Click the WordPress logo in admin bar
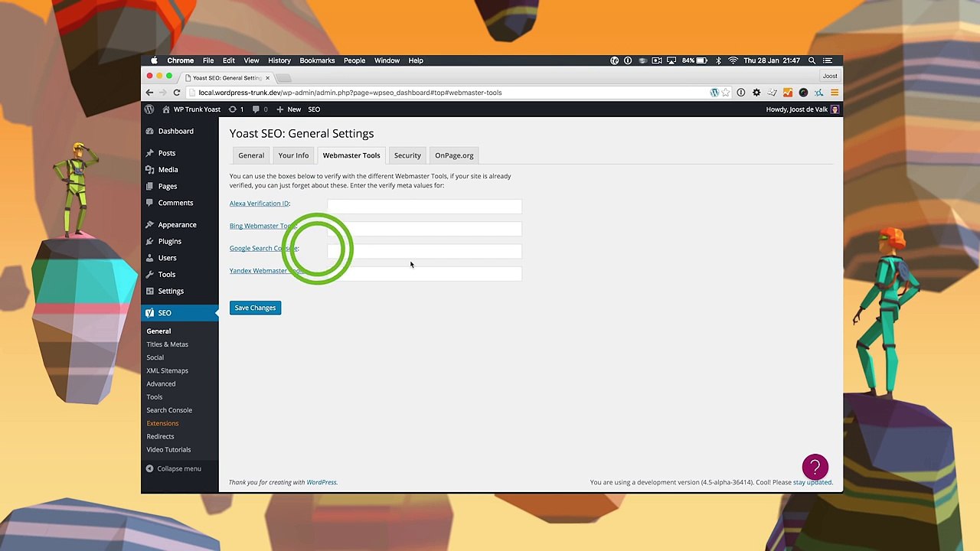 [x=149, y=109]
